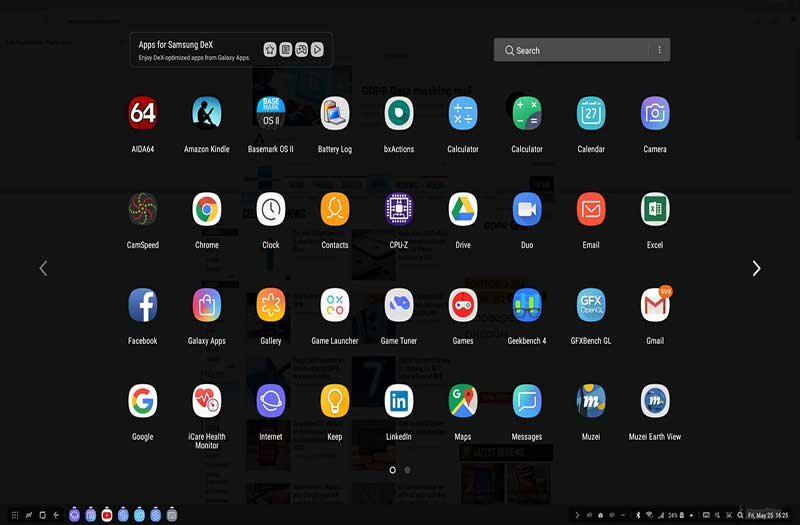This screenshot has height=525, width=800.
Task: Open Facebook
Action: (x=142, y=305)
